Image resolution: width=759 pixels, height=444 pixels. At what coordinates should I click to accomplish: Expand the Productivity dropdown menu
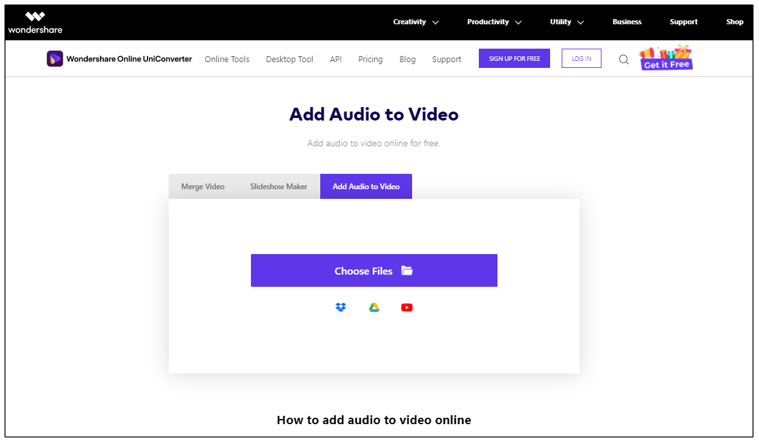click(x=494, y=22)
